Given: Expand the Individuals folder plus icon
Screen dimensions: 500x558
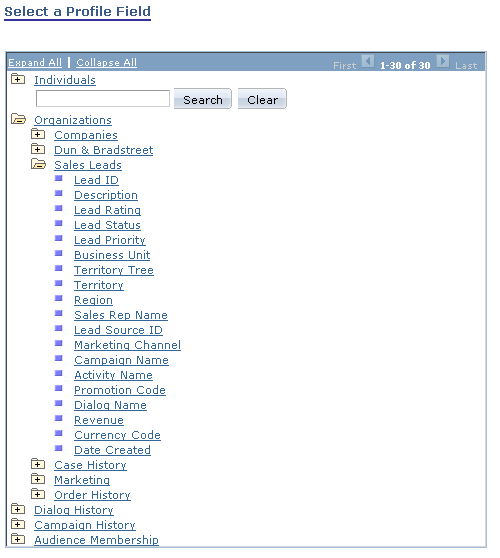Looking at the screenshot, I should pyautogui.click(x=18, y=79).
